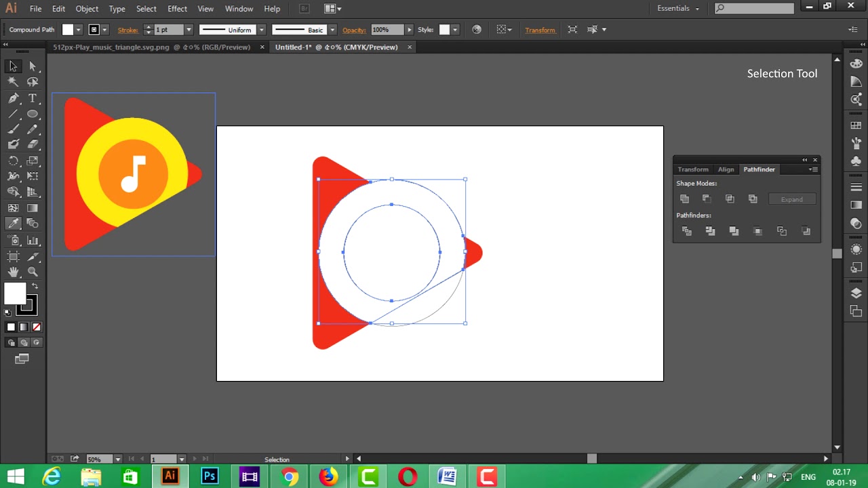The width and height of the screenshot is (868, 488).
Task: Select the Rotate tool
Action: tap(13, 161)
